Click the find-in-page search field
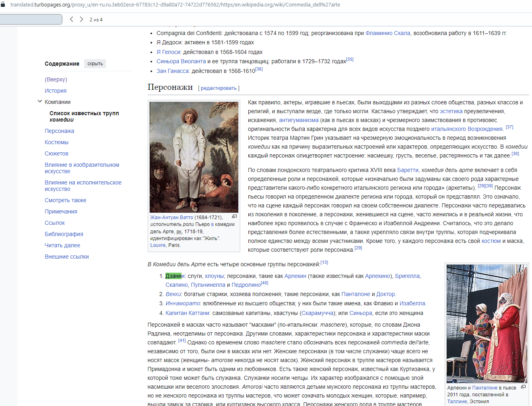This screenshot has width=532, height=406. click(x=31, y=19)
